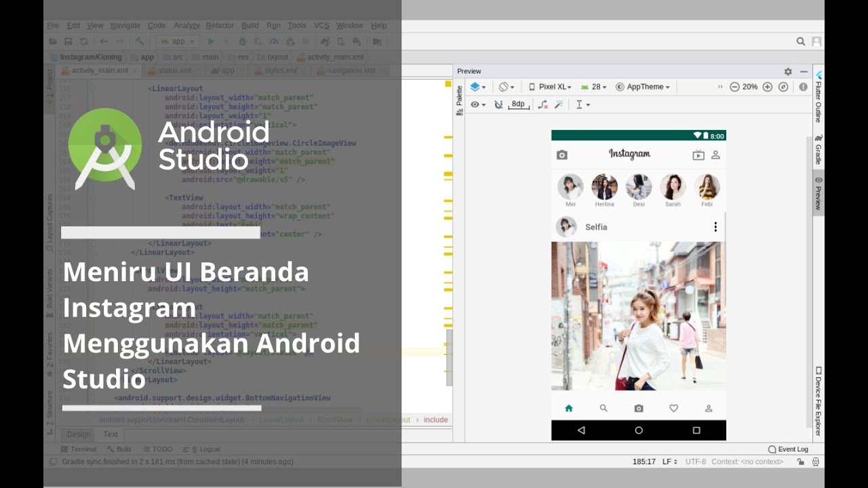Choose a device via Pixel XL dropdown

[550, 87]
